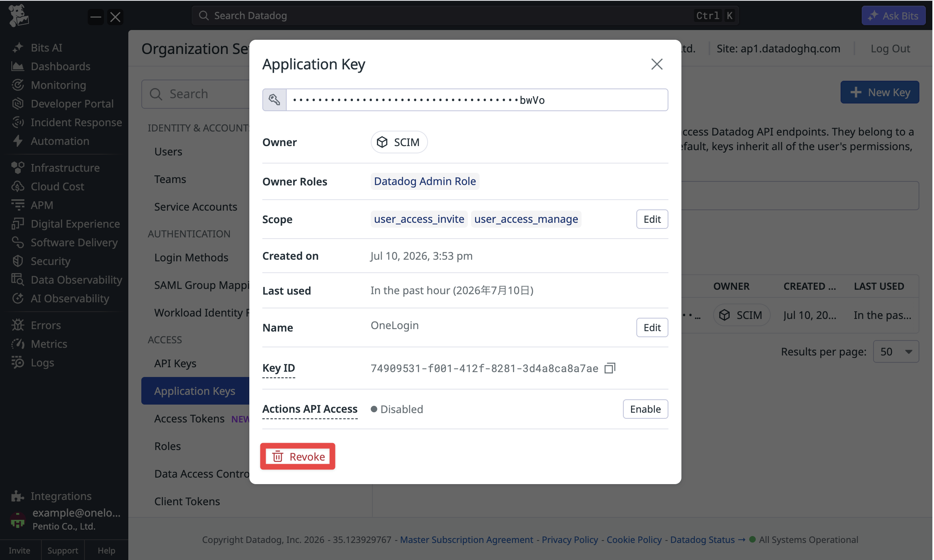Click the Key ID value text
934x560 pixels.
[x=484, y=368]
